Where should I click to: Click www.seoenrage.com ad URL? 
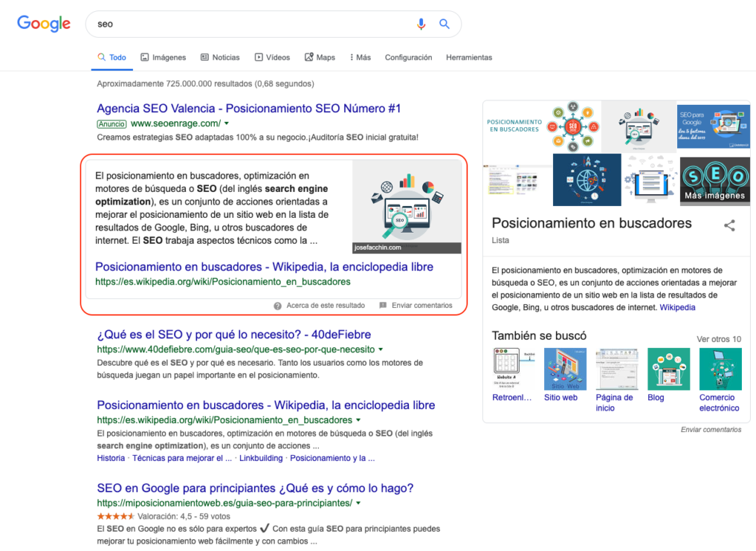tap(176, 123)
